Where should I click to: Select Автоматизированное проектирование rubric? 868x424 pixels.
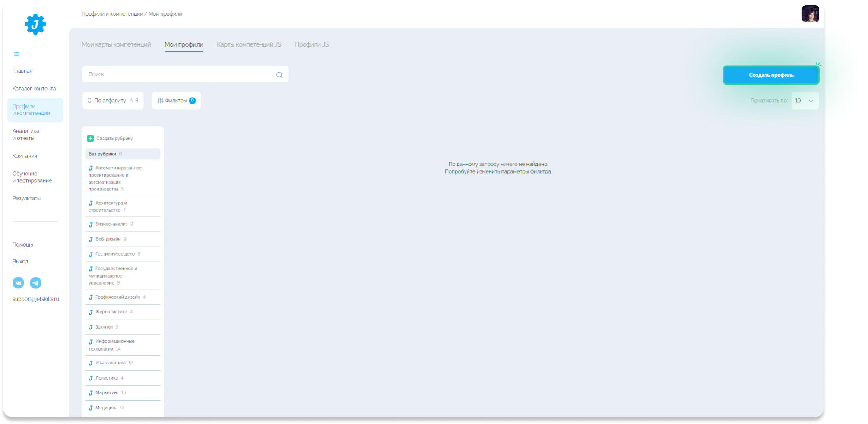pyautogui.click(x=123, y=179)
